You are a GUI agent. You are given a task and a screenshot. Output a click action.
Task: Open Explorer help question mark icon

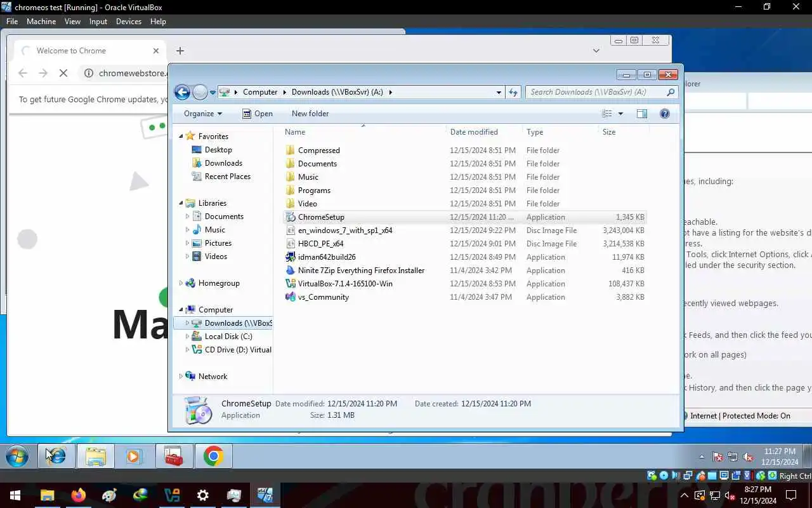665,114
